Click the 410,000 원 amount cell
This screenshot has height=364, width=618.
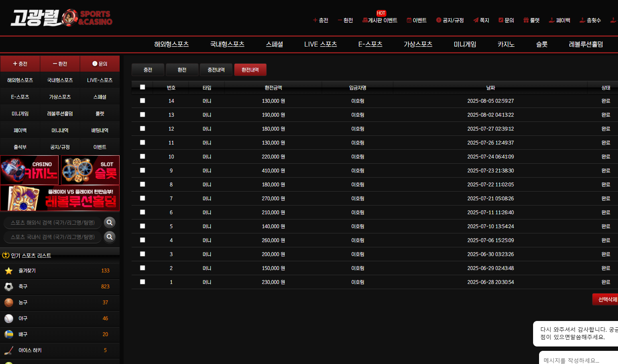point(273,170)
